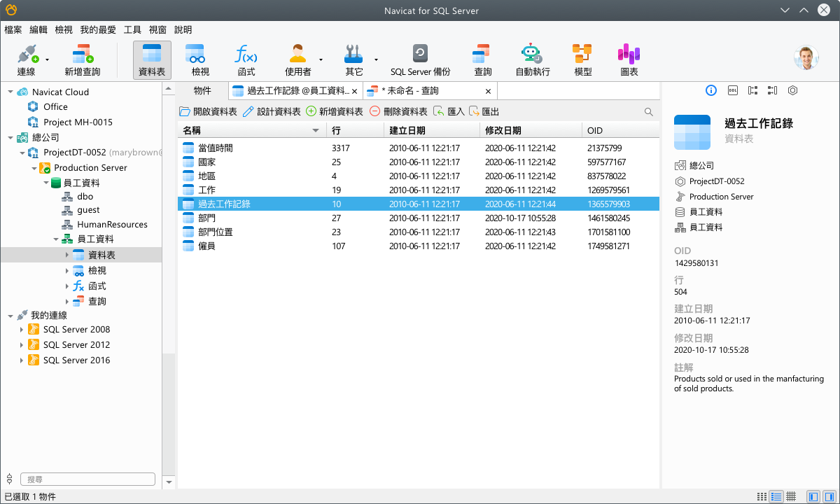Click the 新增資料表 button
Image resolution: width=840 pixels, height=504 pixels.
(x=335, y=111)
